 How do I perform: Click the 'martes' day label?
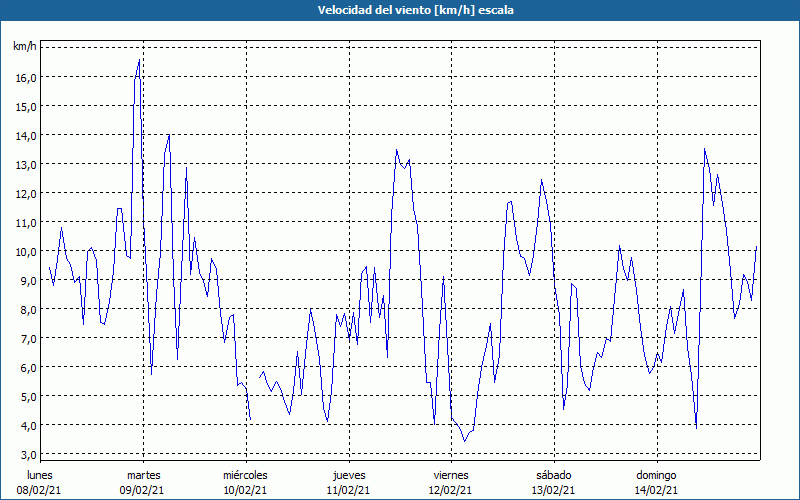pos(143,475)
